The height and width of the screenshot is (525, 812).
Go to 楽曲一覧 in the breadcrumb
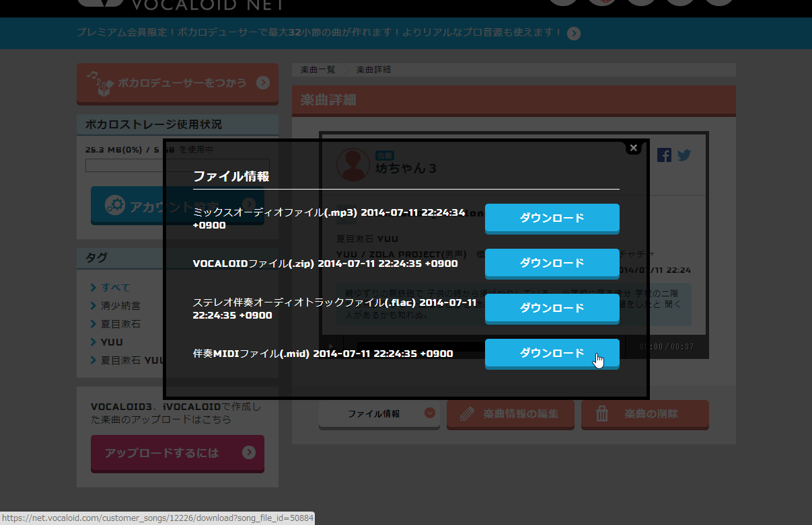[318, 70]
